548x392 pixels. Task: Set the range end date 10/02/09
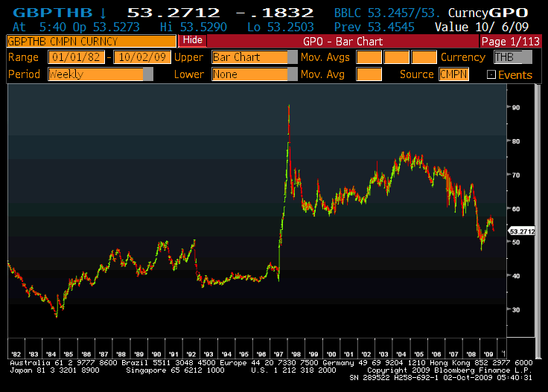tap(142, 57)
